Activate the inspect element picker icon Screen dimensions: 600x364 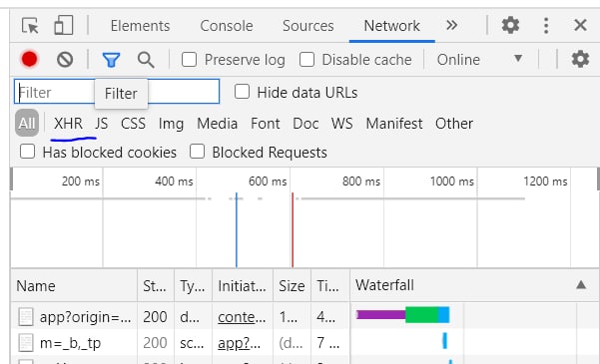pos(30,26)
